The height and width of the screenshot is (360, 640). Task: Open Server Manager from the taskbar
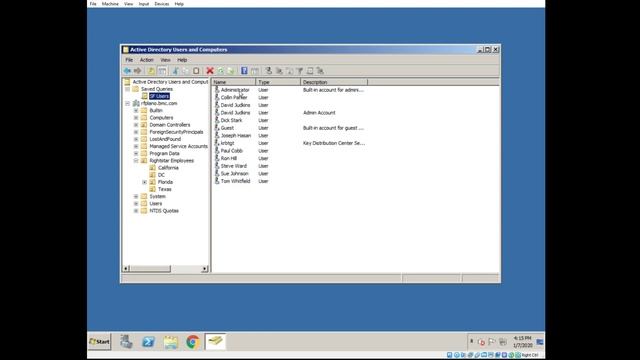[x=126, y=342]
